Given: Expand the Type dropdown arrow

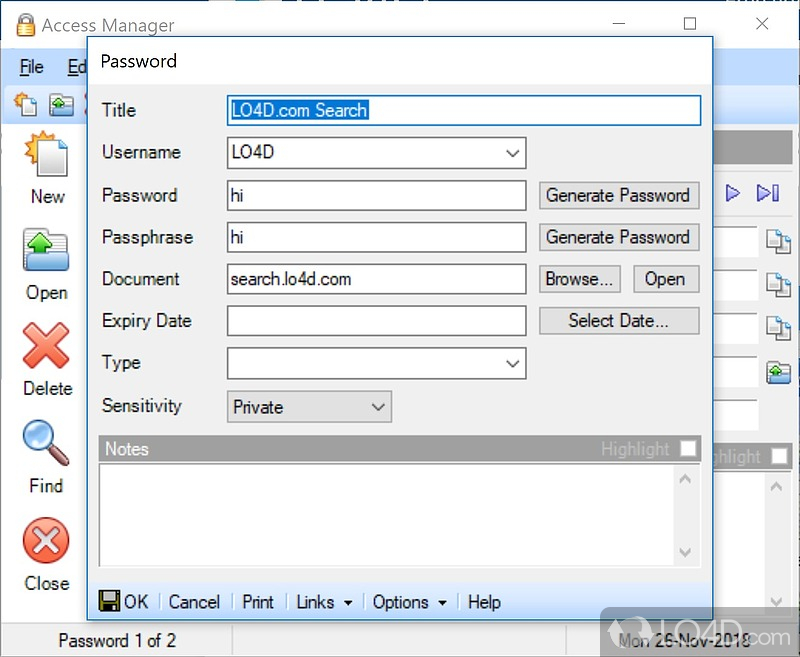Looking at the screenshot, I should coord(512,364).
